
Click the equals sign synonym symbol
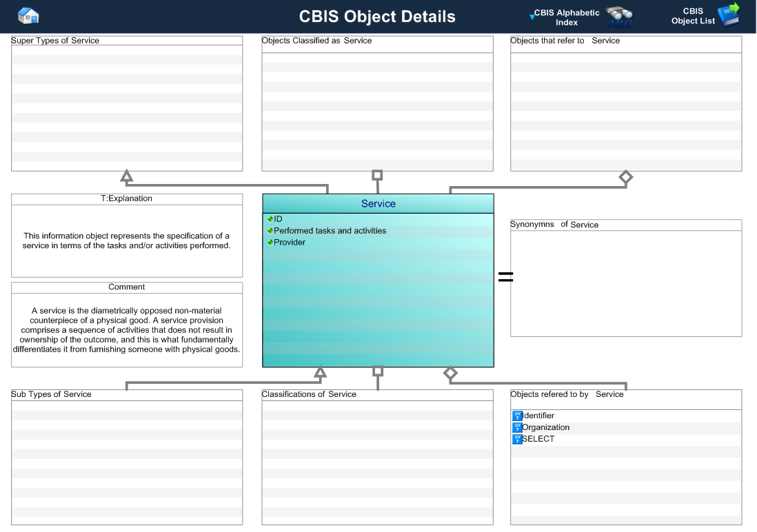(505, 276)
